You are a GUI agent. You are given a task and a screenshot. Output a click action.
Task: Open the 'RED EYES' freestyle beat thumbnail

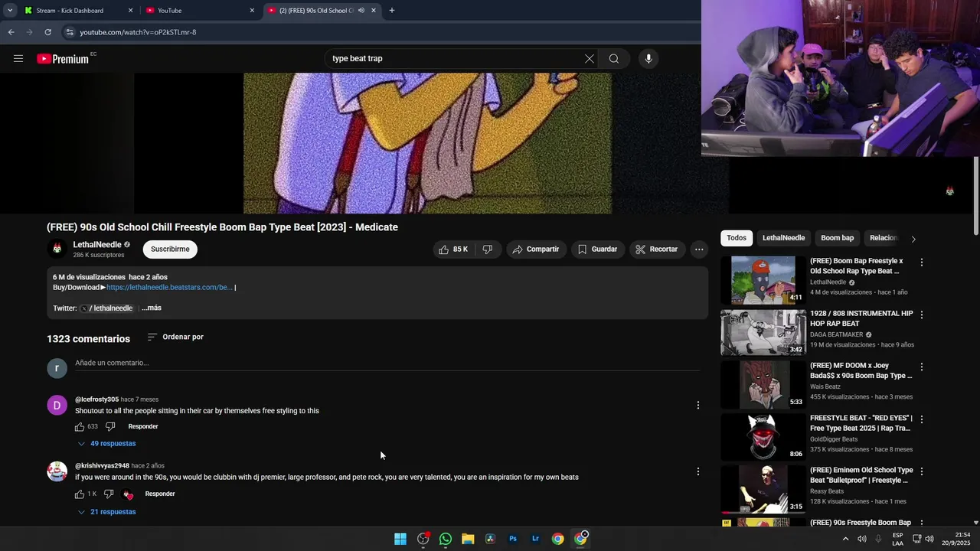763,437
